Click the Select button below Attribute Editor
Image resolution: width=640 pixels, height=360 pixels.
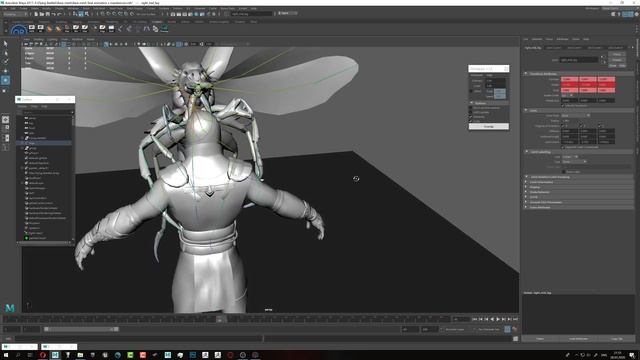[x=540, y=339]
